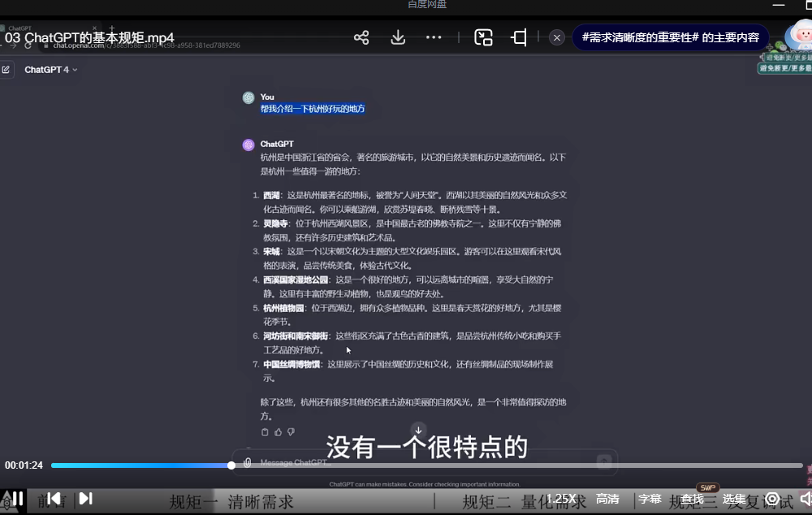Click the new chat edit icon
The height and width of the screenshot is (515, 812).
6,69
